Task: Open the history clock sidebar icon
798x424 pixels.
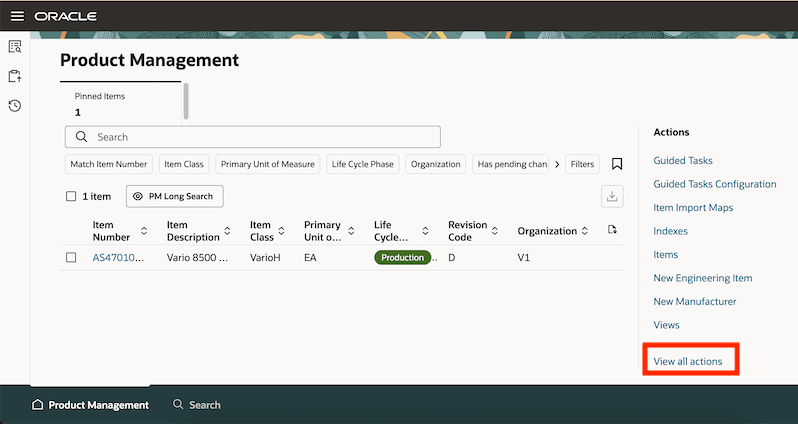Action: point(15,106)
